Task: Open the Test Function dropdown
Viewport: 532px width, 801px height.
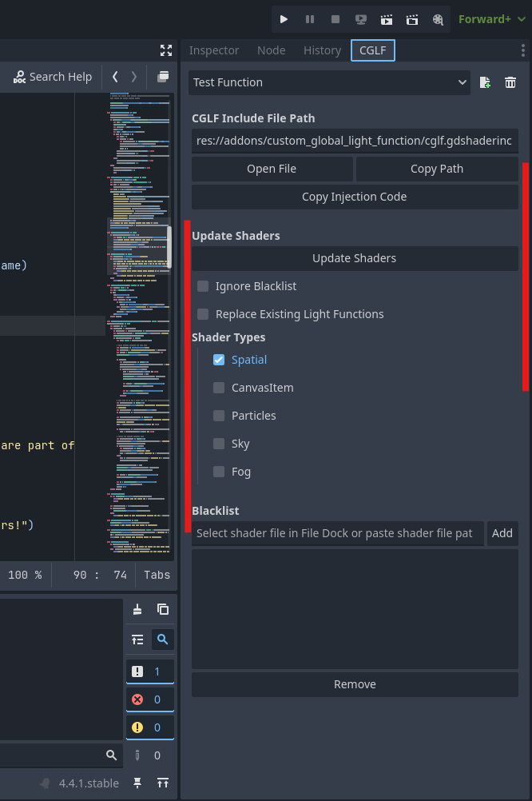Action: (330, 82)
